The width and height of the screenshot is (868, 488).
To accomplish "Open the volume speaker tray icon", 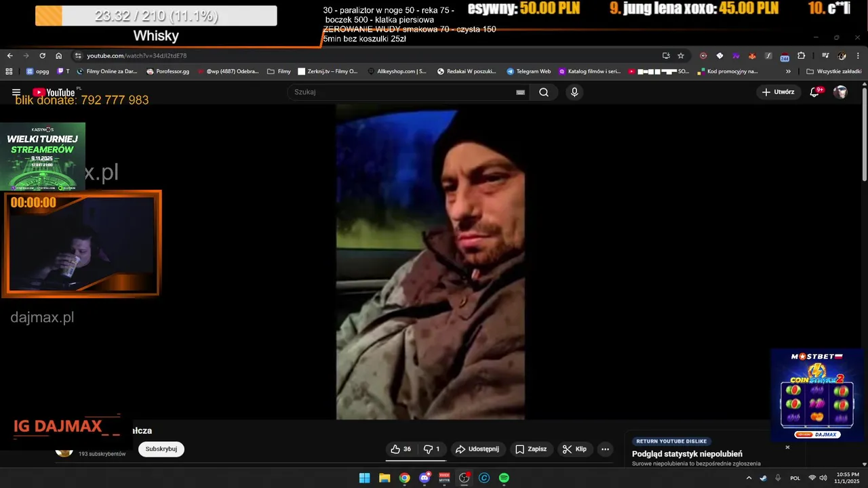I will (823, 478).
